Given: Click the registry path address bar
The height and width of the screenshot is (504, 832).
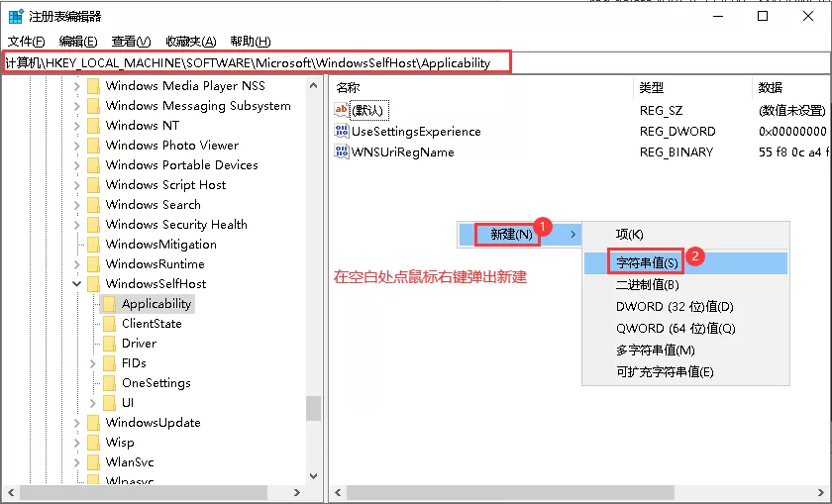Looking at the screenshot, I should 416,63.
